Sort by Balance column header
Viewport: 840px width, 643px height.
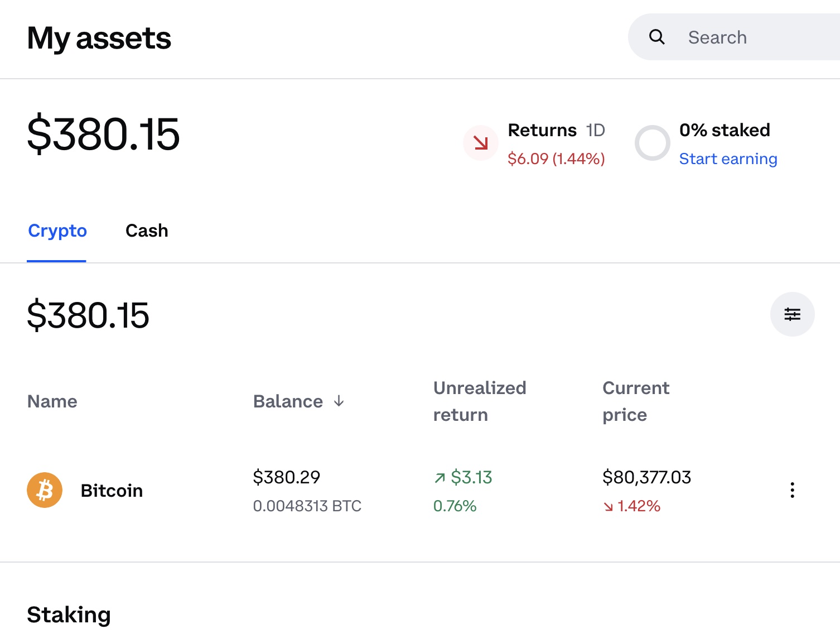(288, 401)
